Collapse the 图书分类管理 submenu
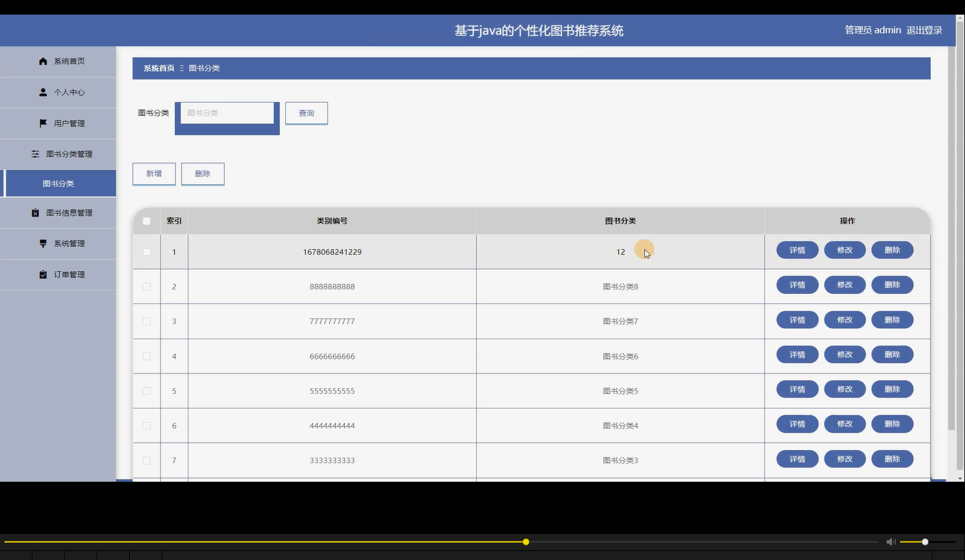The width and height of the screenshot is (965, 560). pos(67,153)
